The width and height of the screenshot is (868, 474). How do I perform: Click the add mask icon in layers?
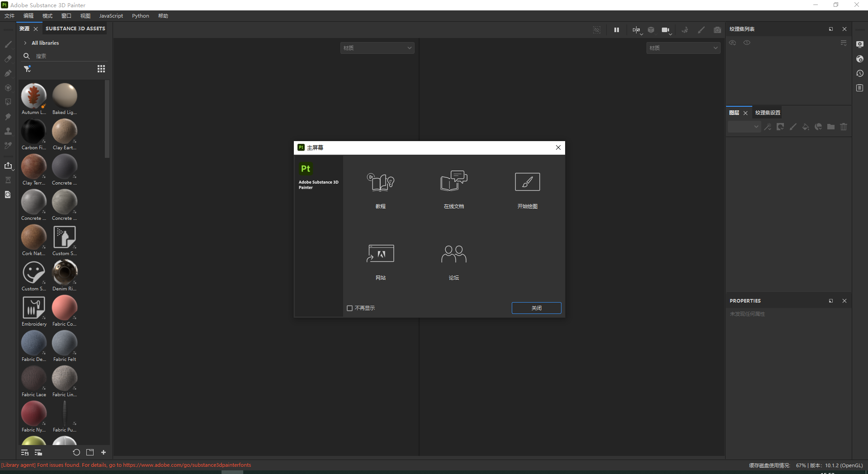tap(780, 127)
